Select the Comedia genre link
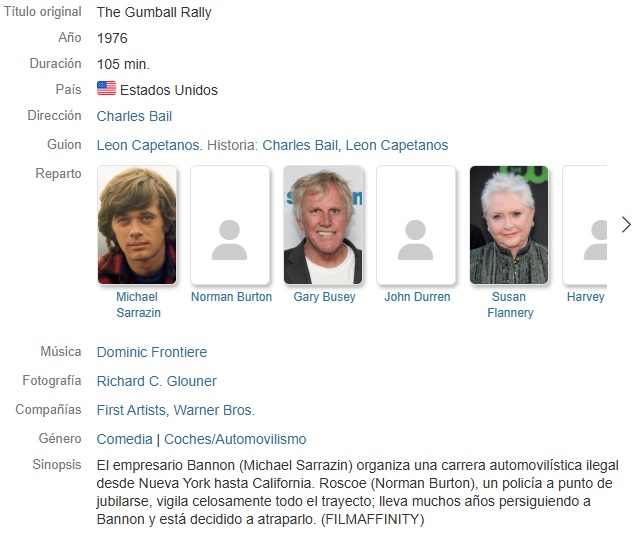Screen dimensions: 632x535 [125, 439]
